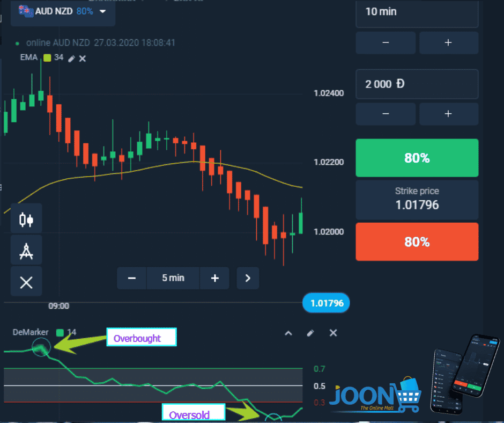Viewport: 504px width, 423px height.
Task: Open the AUD NZD asset selector dropdown
Action: [63, 12]
